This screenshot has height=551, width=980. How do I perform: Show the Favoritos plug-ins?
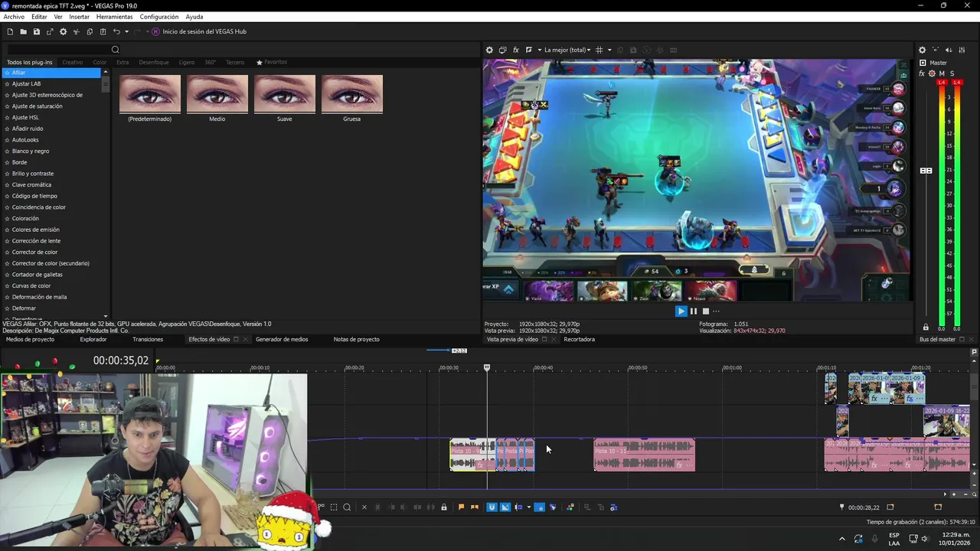coord(272,62)
